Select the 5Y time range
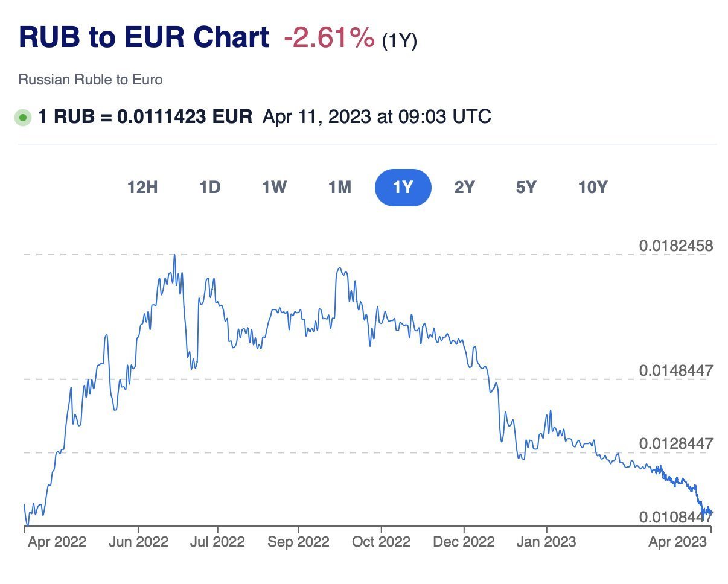728x584 pixels. 526,188
